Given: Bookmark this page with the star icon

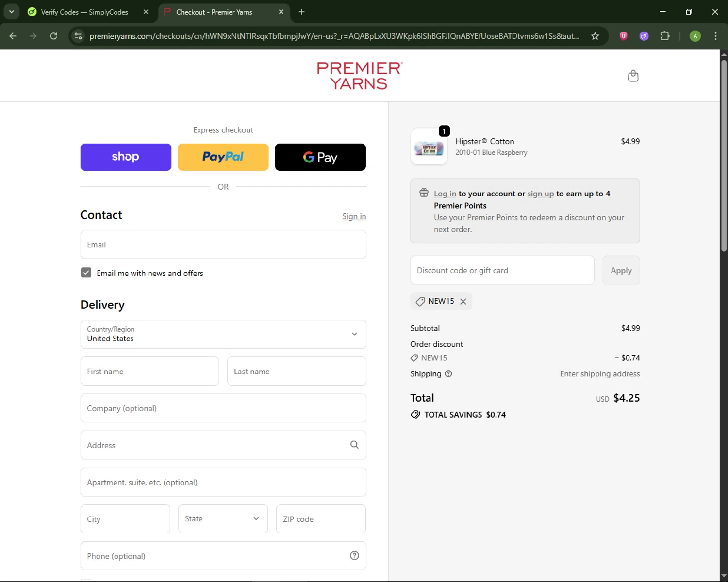Looking at the screenshot, I should point(595,36).
